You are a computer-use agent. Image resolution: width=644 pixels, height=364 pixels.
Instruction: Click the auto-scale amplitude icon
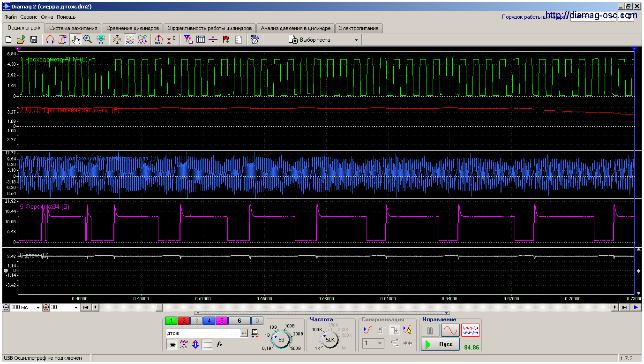pyautogui.click(x=159, y=40)
